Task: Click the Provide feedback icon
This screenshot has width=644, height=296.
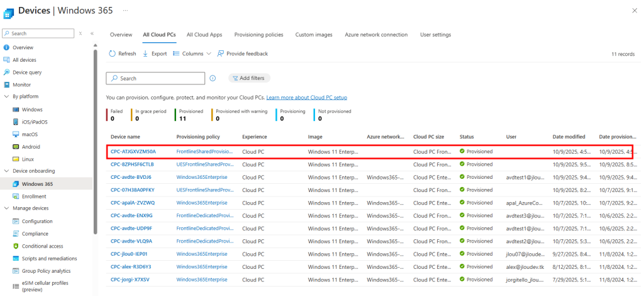Action: click(x=221, y=54)
